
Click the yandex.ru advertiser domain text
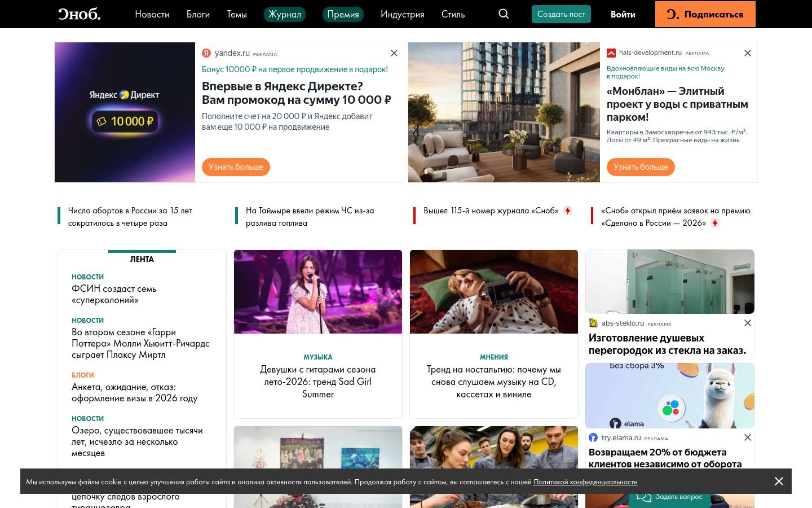pos(232,53)
